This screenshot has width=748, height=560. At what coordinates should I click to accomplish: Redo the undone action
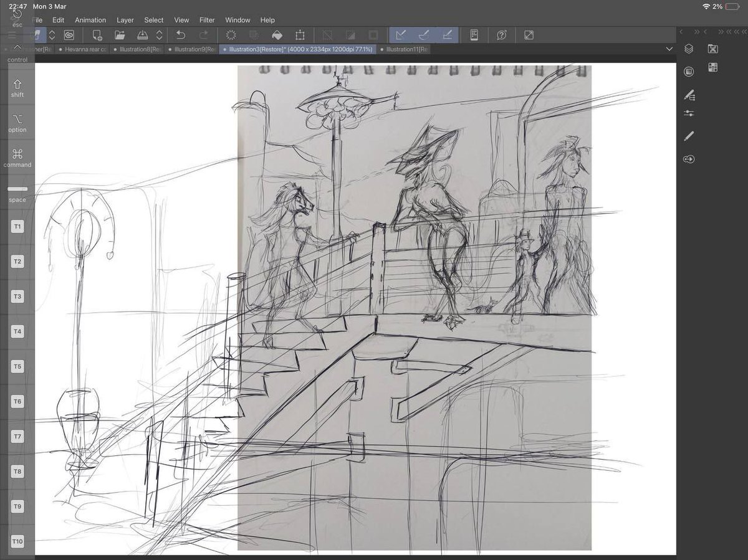(x=203, y=35)
